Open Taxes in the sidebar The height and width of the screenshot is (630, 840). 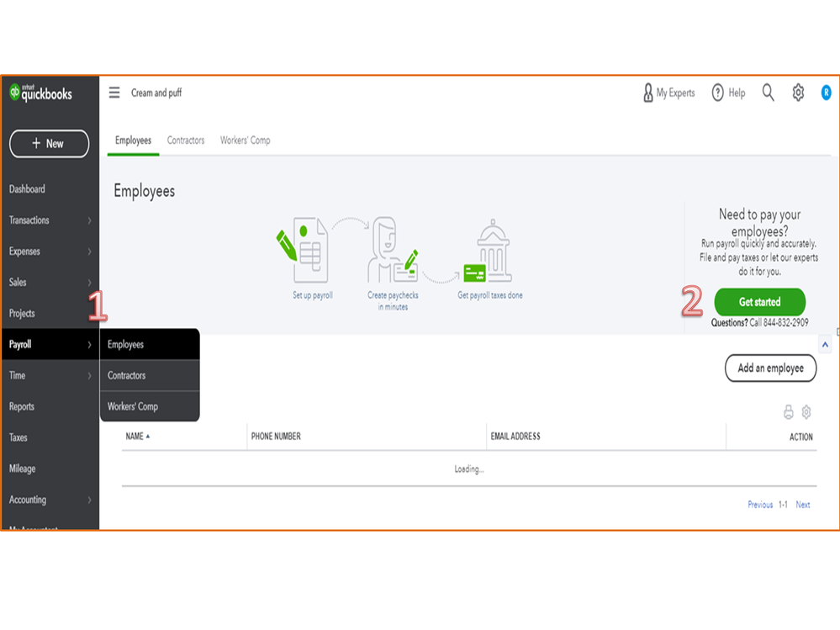click(x=18, y=437)
